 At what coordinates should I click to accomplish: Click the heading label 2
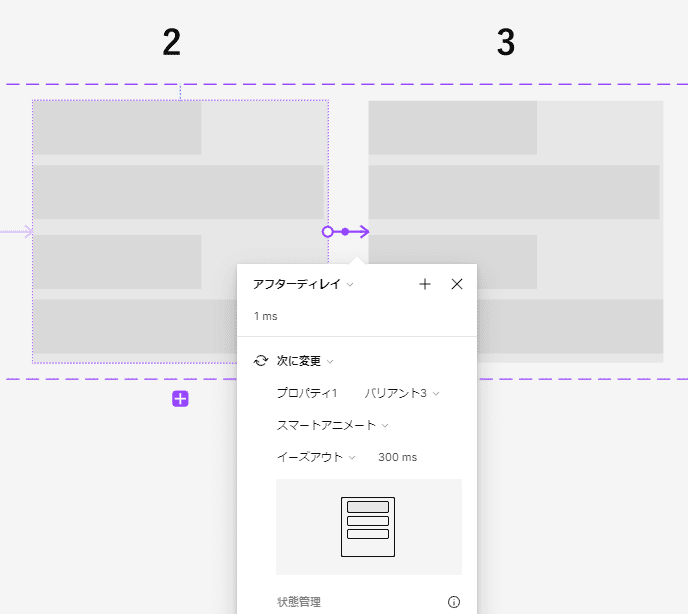[172, 42]
